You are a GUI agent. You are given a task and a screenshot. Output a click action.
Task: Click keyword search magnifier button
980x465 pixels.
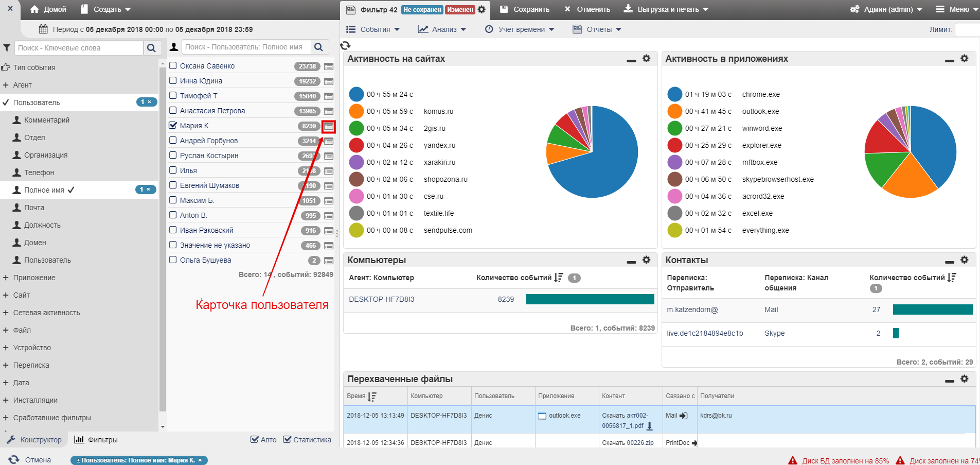151,48
